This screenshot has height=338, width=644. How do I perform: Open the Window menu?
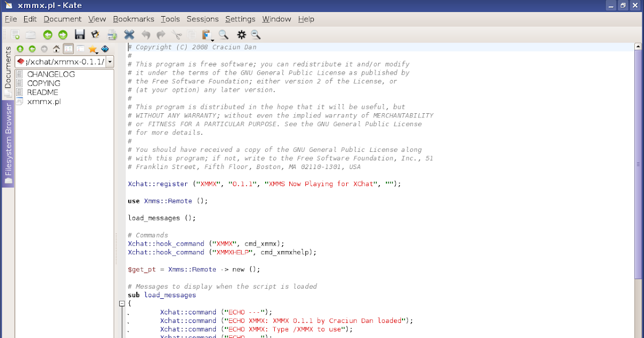click(x=276, y=19)
